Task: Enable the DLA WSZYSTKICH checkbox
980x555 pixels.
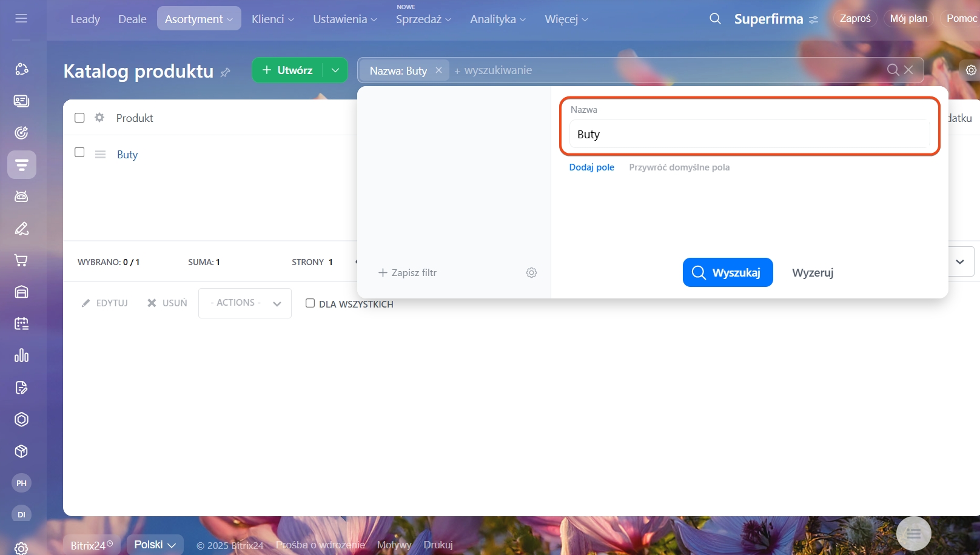Action: [x=310, y=303]
